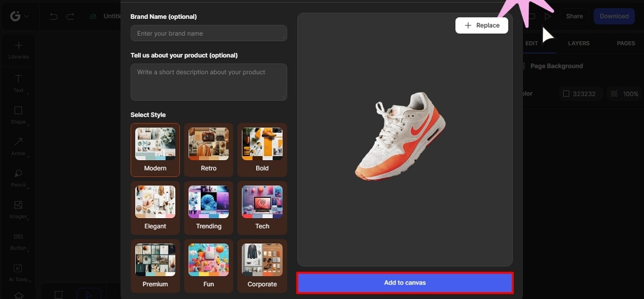Click the Download button
Screen dimensions: 644x299
614,16
